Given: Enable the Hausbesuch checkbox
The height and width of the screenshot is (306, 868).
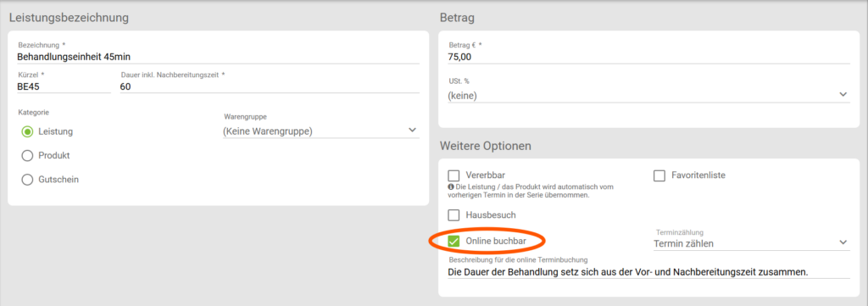Looking at the screenshot, I should 454,214.
